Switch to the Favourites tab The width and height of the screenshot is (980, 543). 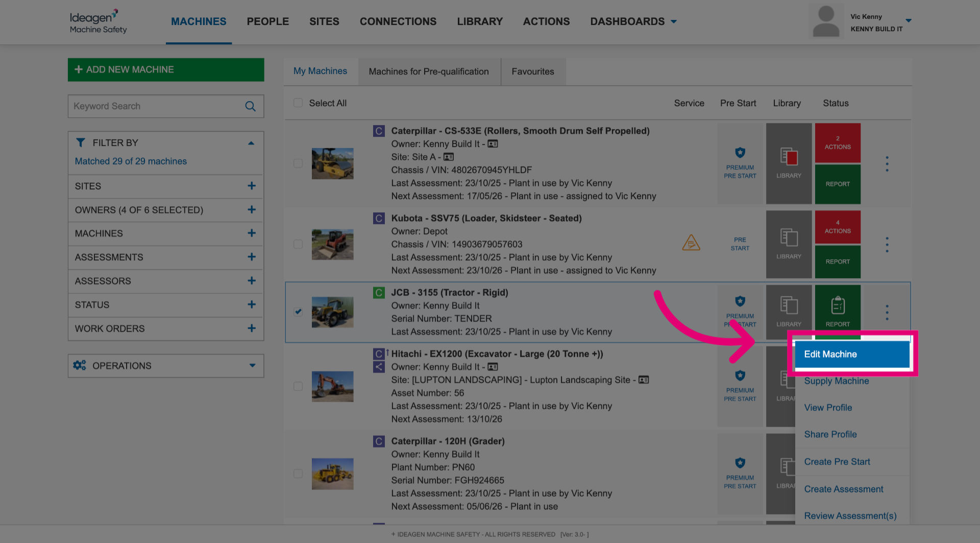pos(533,71)
